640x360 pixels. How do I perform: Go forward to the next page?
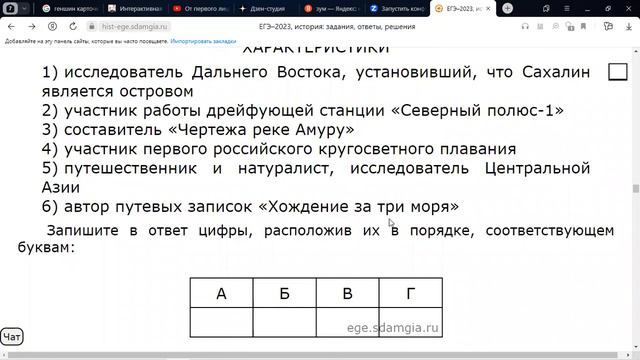[31, 27]
